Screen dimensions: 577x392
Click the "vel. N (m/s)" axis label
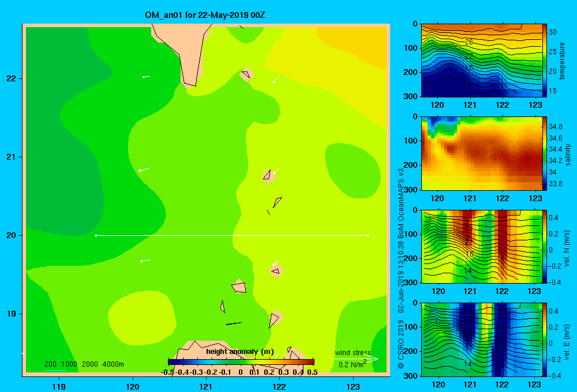[567, 248]
